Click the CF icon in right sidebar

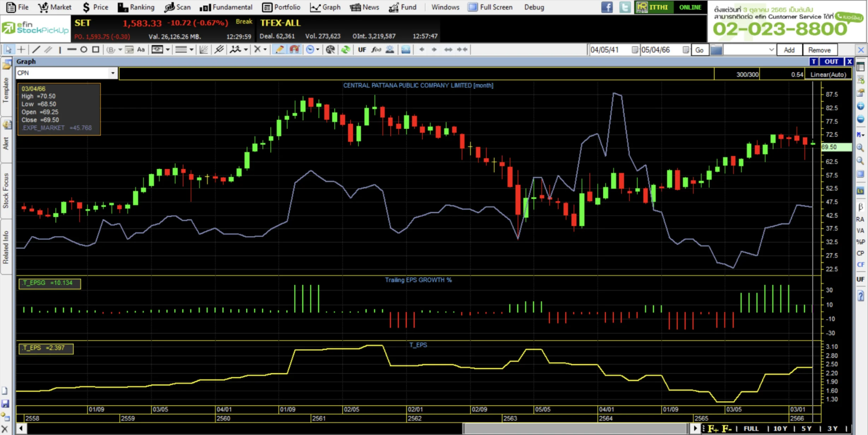click(x=860, y=264)
